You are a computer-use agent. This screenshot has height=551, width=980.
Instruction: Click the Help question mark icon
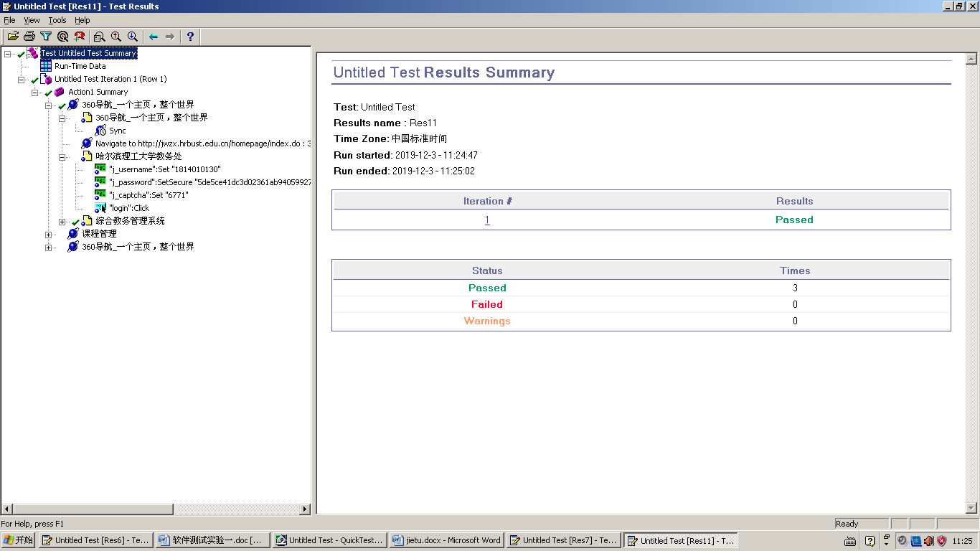190,37
